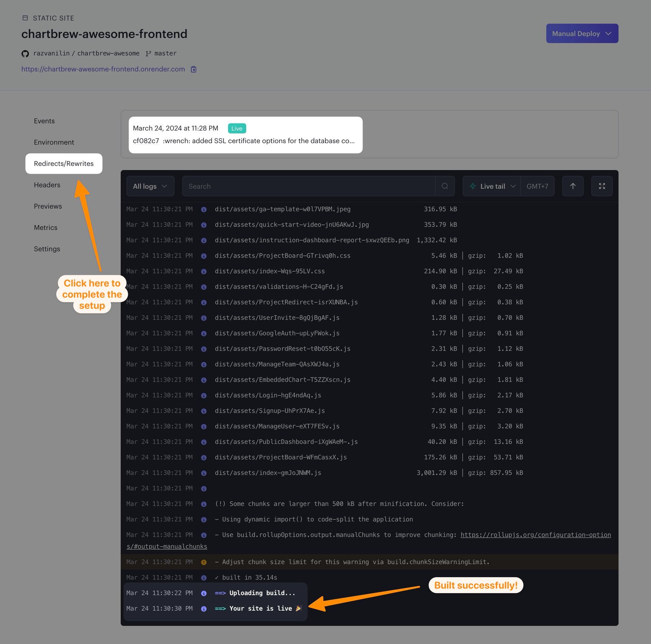Expand logs to fullscreen via expand icon
Screen dimensions: 651x644
point(602,186)
